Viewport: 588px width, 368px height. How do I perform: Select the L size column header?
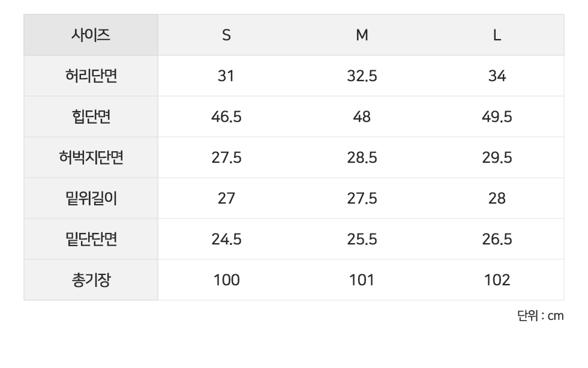(x=497, y=35)
